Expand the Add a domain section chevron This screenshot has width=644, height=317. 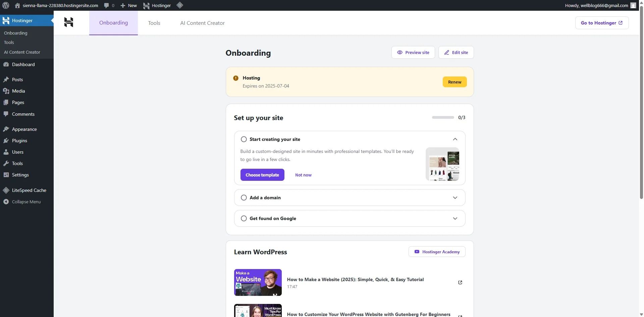pyautogui.click(x=455, y=198)
